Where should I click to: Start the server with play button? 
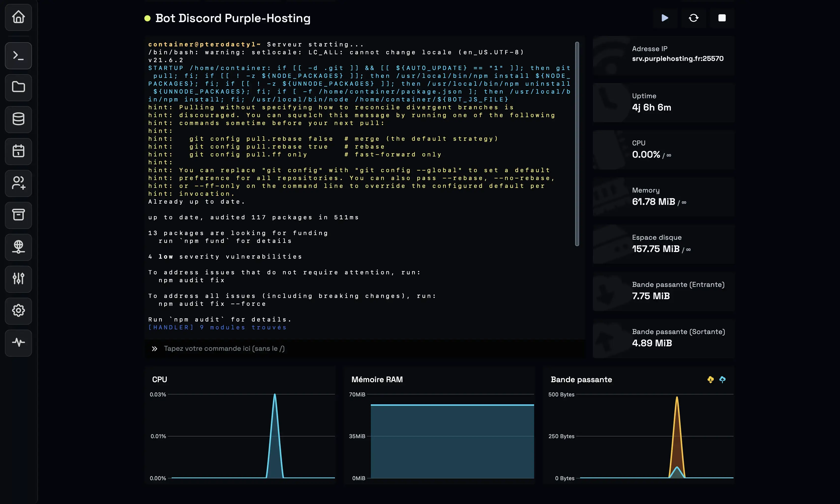pyautogui.click(x=665, y=18)
